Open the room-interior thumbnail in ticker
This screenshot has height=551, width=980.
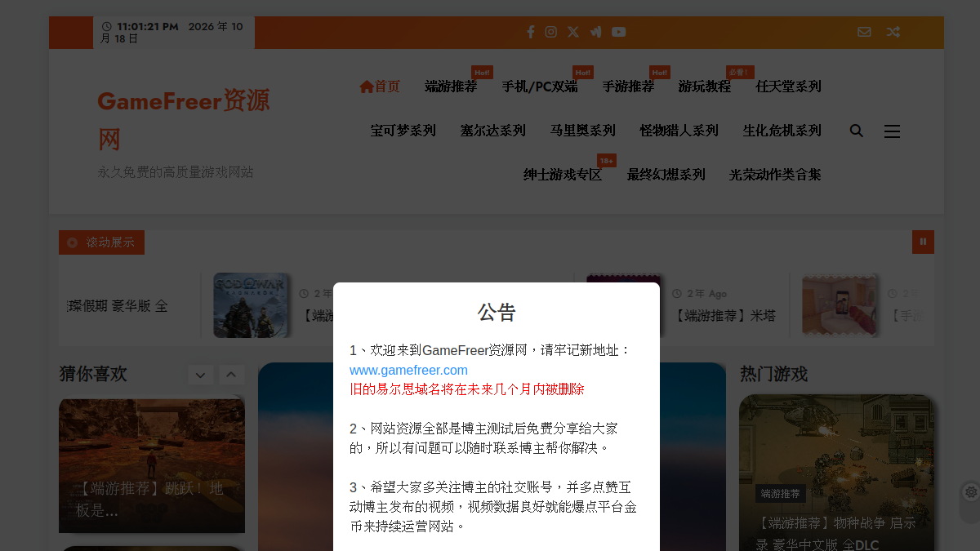pyautogui.click(x=839, y=304)
